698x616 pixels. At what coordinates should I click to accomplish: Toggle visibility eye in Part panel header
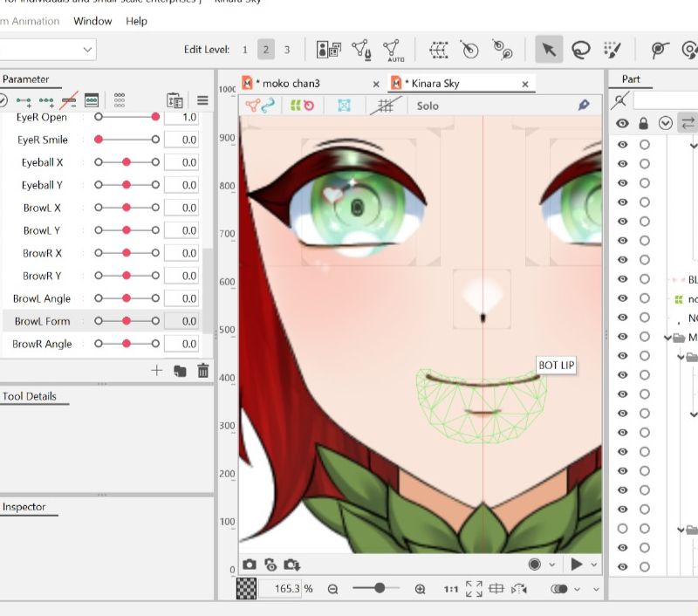(x=622, y=123)
